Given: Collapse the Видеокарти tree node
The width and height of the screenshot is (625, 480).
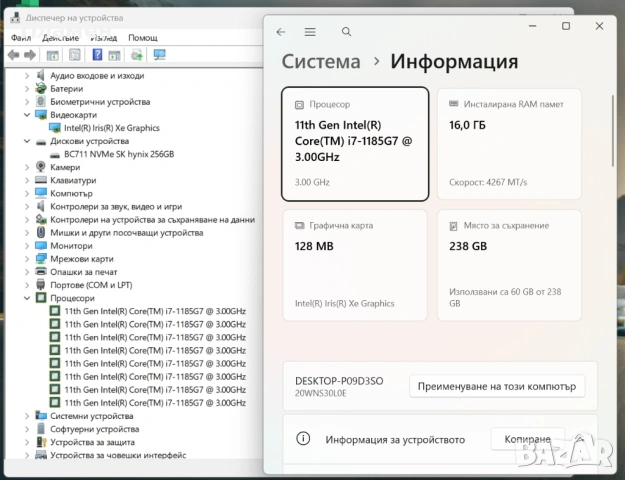Looking at the screenshot, I should (x=27, y=115).
